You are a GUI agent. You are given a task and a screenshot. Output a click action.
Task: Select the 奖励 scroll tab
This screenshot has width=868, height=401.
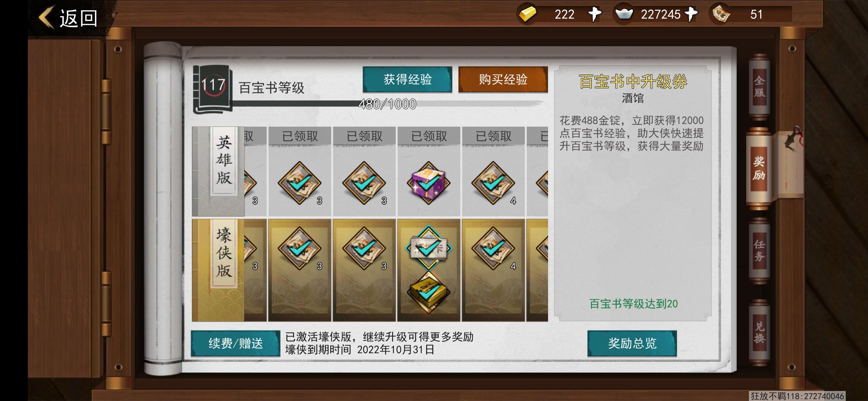pyautogui.click(x=759, y=169)
